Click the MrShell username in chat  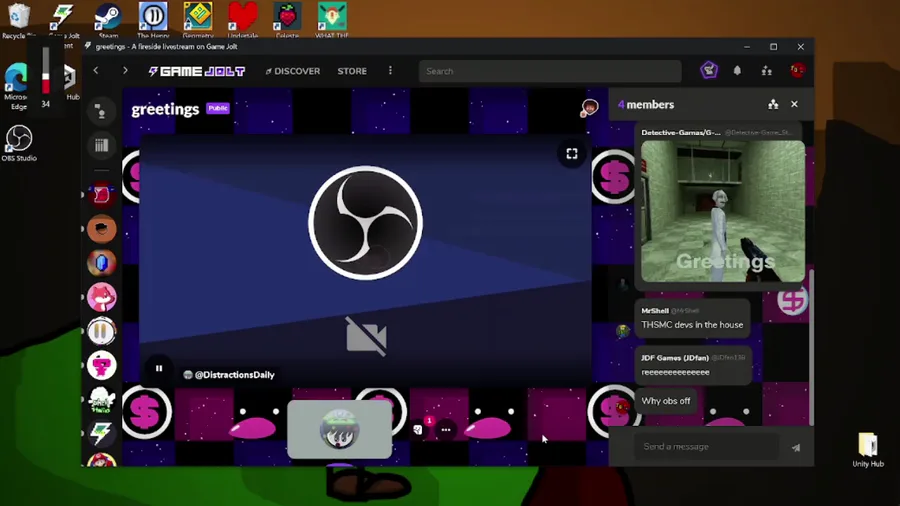pyautogui.click(x=655, y=310)
